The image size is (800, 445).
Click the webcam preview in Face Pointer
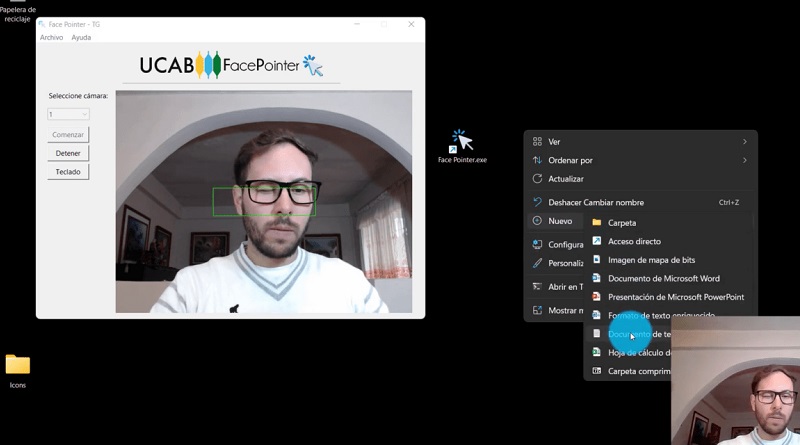tap(264, 202)
